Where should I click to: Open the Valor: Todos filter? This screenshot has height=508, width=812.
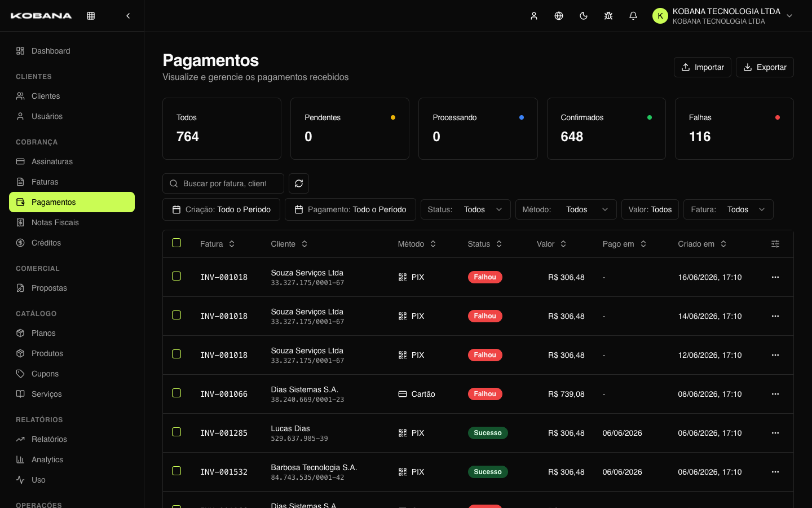[x=650, y=209]
